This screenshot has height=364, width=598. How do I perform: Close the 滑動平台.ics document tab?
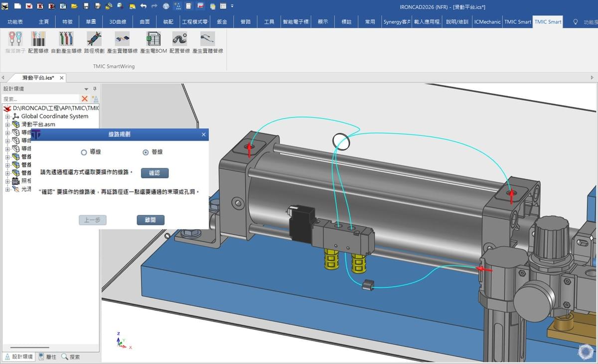click(x=62, y=78)
